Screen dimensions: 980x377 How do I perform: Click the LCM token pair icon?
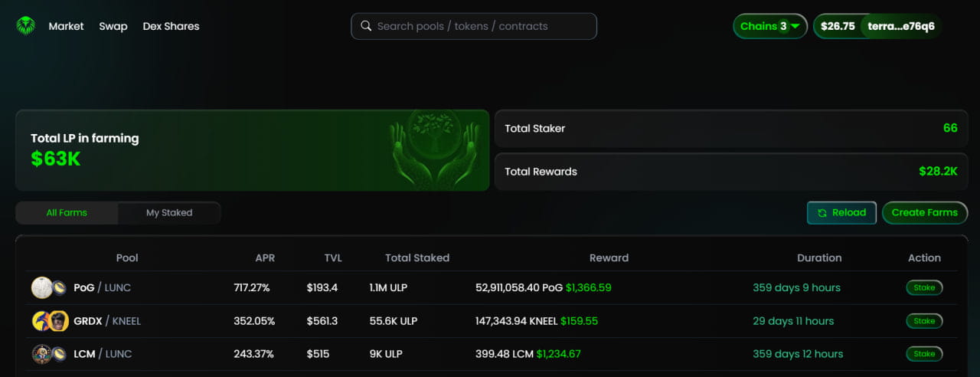pyautogui.click(x=49, y=354)
